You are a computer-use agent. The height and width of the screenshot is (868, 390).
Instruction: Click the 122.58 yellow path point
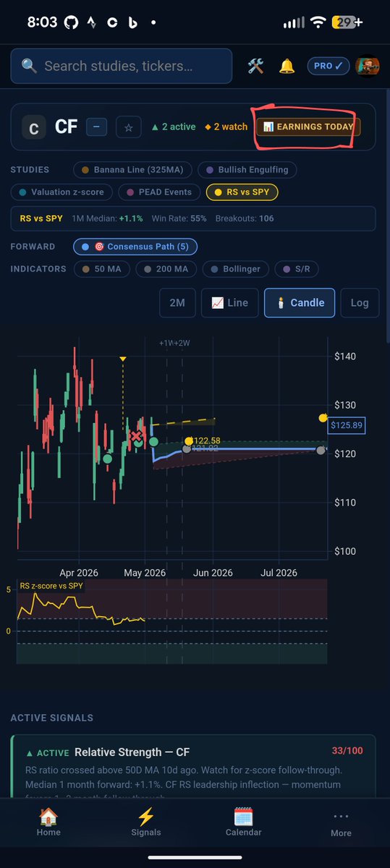(188, 441)
